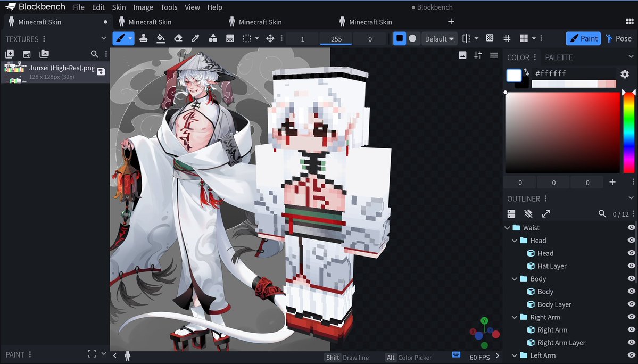Click the Import Texture icon
The image size is (638, 364).
tap(27, 54)
